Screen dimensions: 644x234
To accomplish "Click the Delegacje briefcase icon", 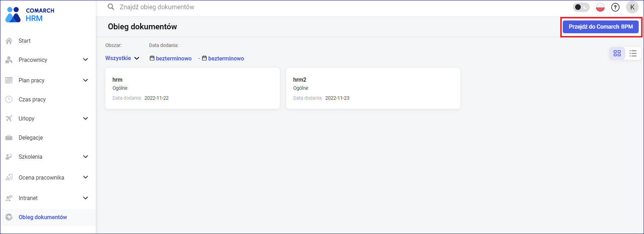I will click(x=9, y=138).
